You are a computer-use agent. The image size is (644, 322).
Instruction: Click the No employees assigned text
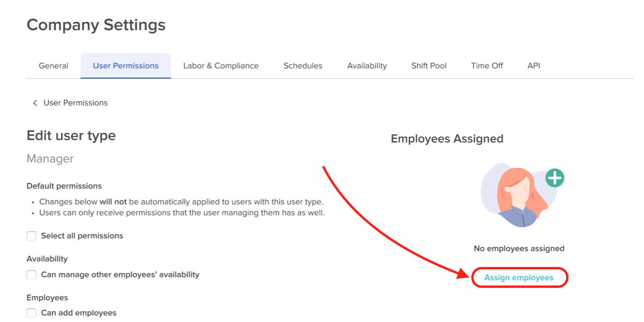(519, 248)
